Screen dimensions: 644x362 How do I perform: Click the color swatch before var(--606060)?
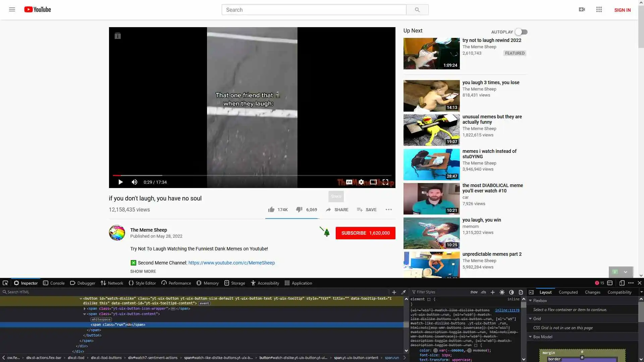coord(435,351)
